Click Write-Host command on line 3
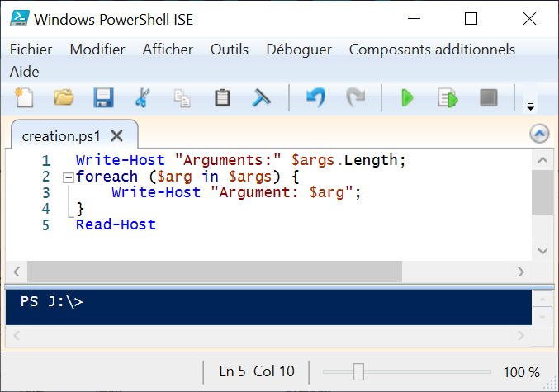Screen dimensions: 559x392 point(156,192)
